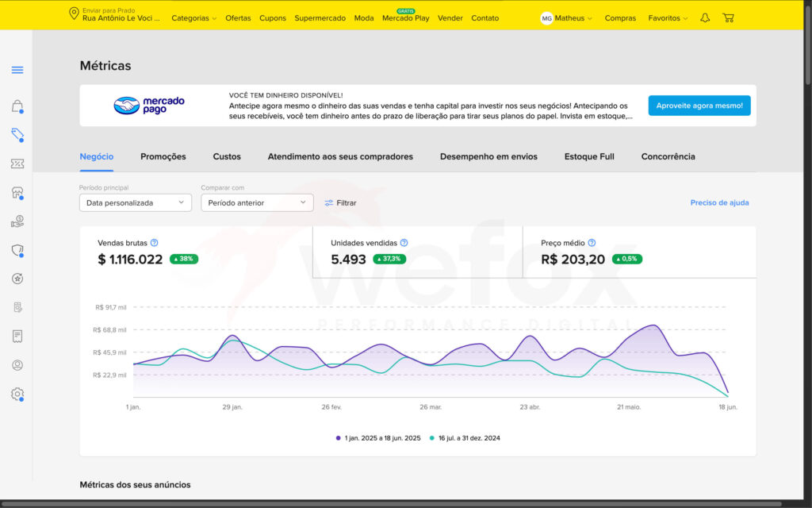This screenshot has height=508, width=812.
Task: Switch to the Promoções tab
Action: [x=163, y=156]
